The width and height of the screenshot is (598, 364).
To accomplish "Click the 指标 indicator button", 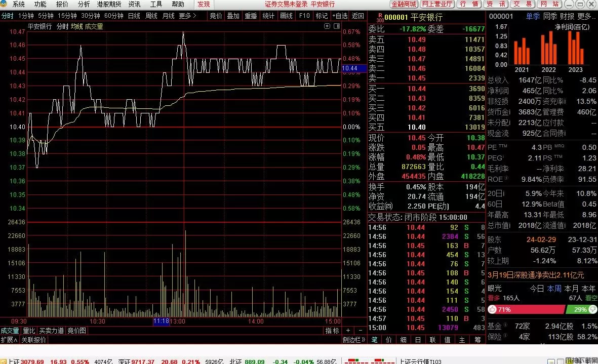I will point(332,331).
